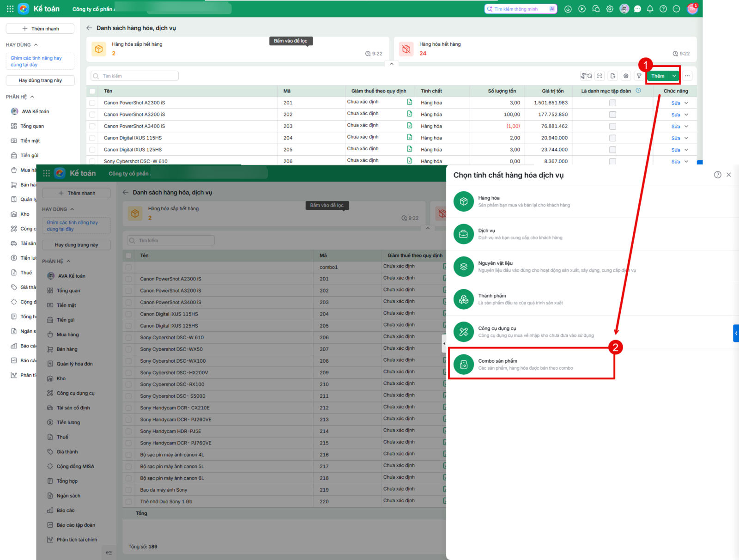This screenshot has width=739, height=560.
Task: Click tax document icon in the row with code 201
Action: point(409,102)
